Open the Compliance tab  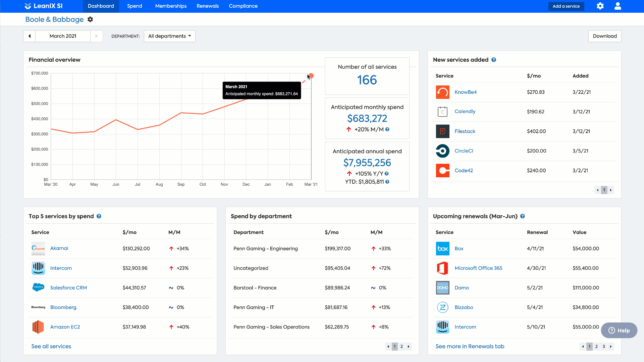243,6
